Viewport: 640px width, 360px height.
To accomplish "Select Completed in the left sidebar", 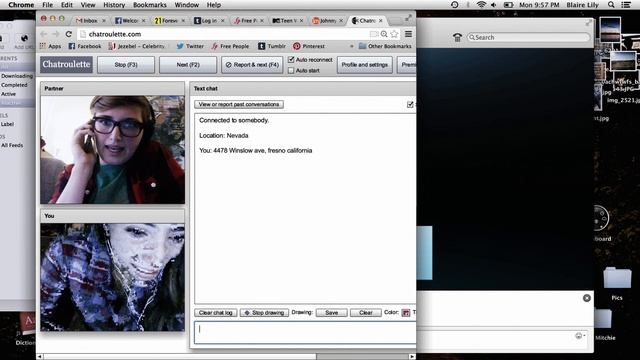I will [14, 85].
